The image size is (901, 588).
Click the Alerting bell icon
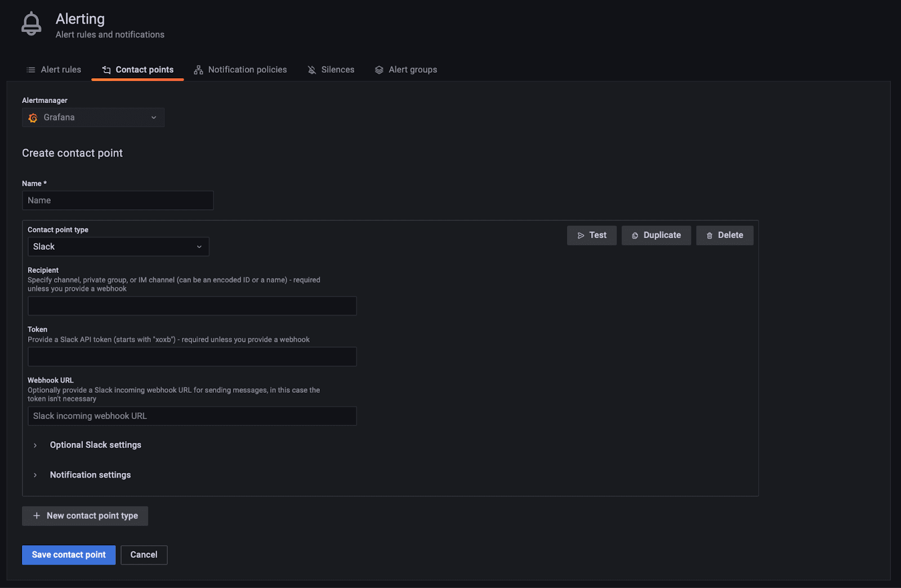click(31, 24)
